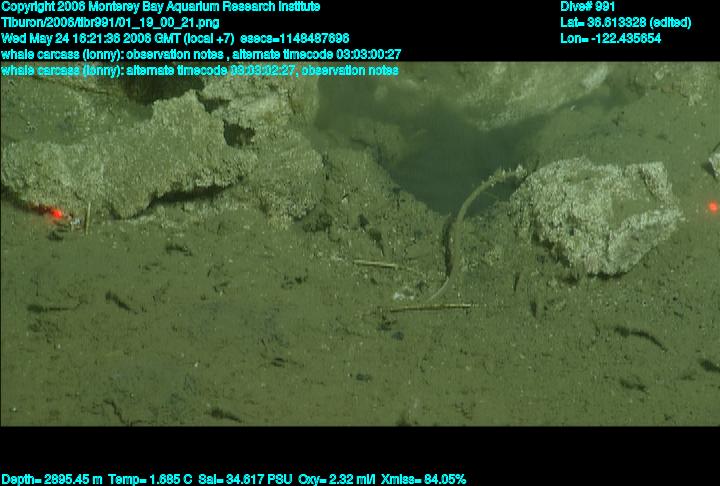Click the Xmiss= 84.05% reading
Screen dimensions: 720x486
[x=423, y=479]
